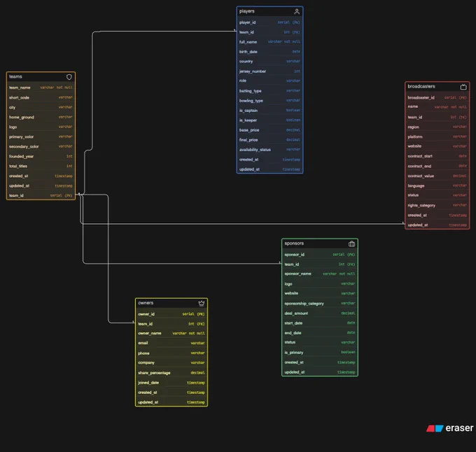Click short_code row in teams table
Viewport: 476px width, 452px height.
(x=41, y=97)
